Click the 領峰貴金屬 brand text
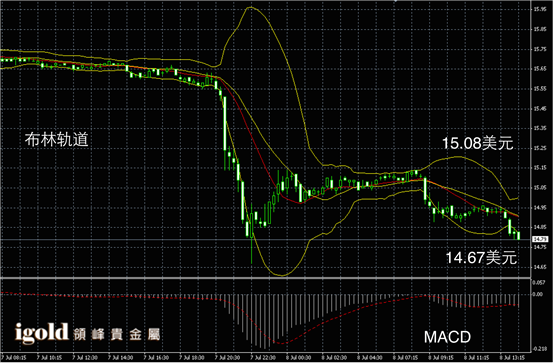This screenshot has height=363, width=553. 117,335
